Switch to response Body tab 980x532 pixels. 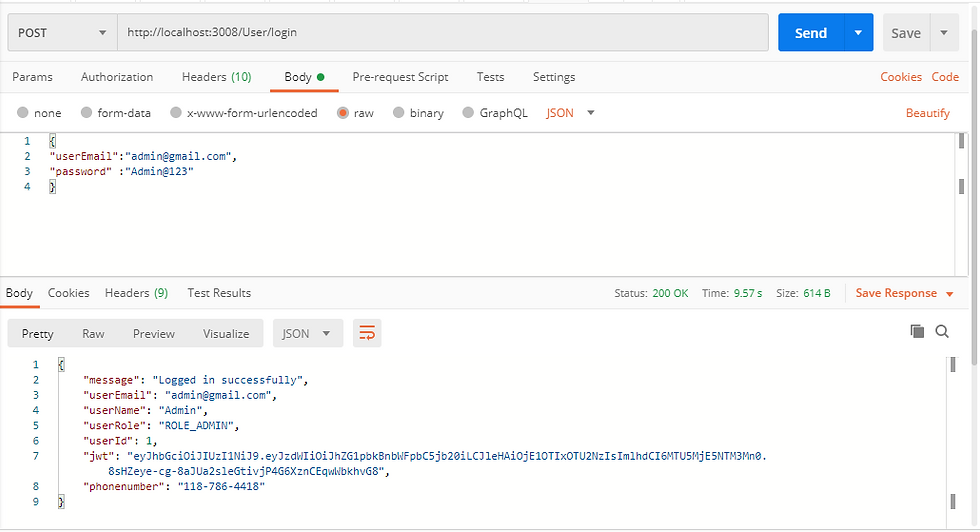(19, 293)
